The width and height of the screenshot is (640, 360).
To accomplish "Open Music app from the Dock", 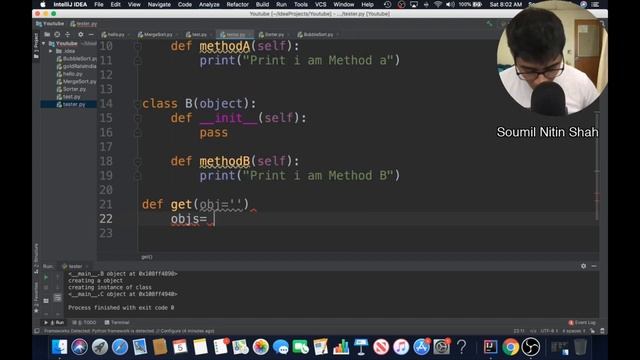I will tap(401, 347).
